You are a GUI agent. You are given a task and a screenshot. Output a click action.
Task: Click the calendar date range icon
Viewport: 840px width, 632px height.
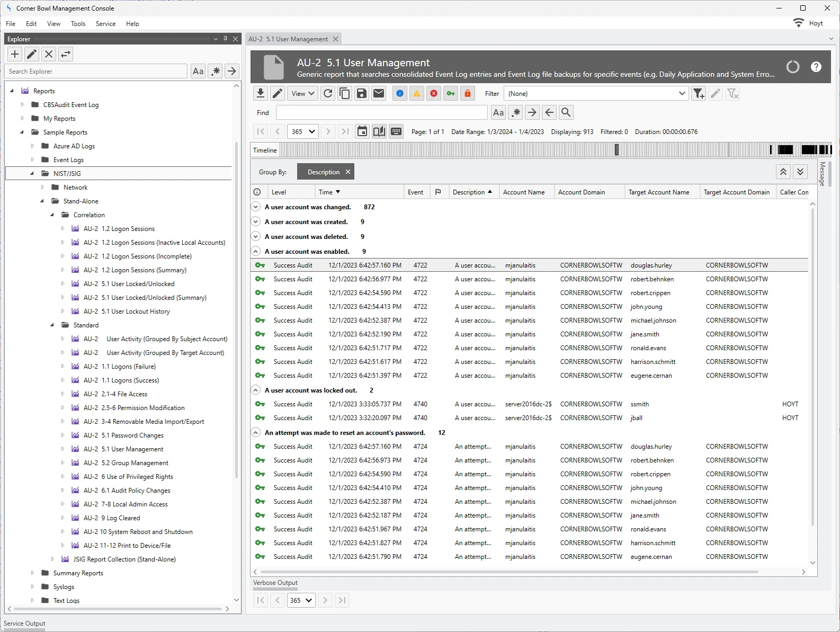click(x=362, y=131)
